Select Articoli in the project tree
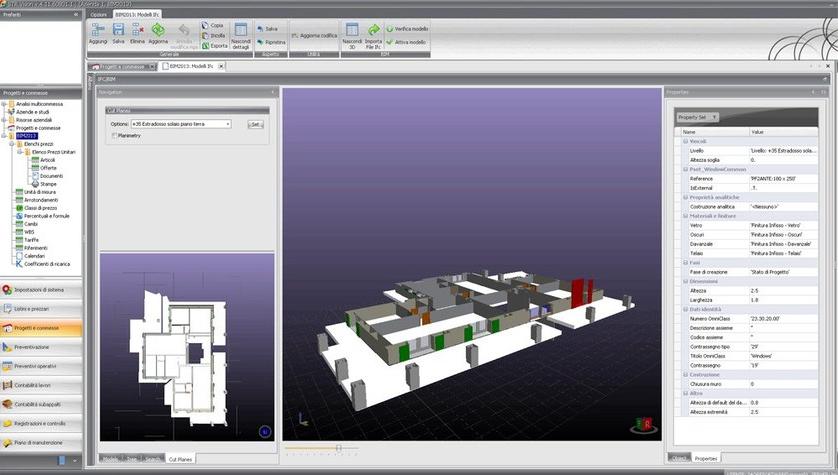This screenshot has width=838, height=475. [x=48, y=160]
